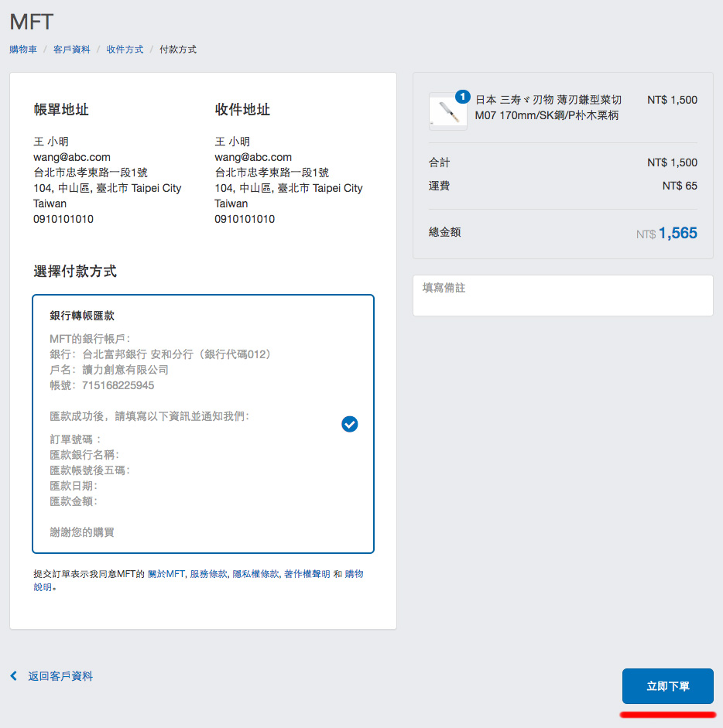Click the back chevron beside 返回客戶資料
Screen dimensions: 723x728
click(14, 676)
